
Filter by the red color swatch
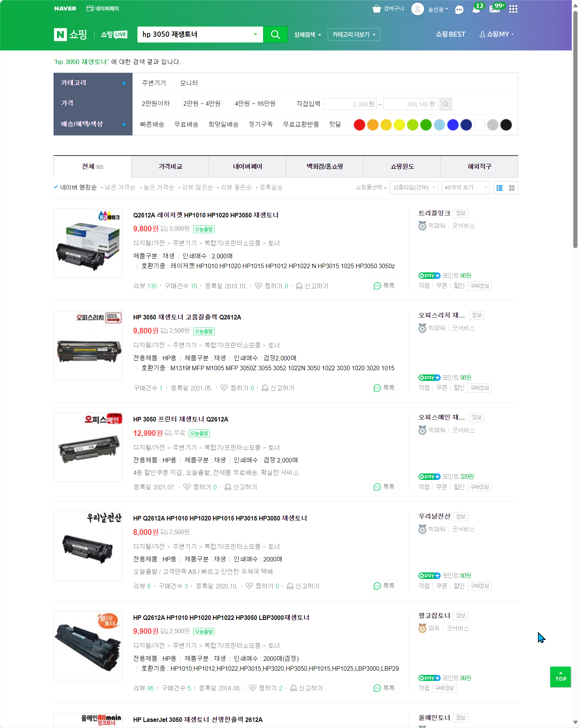tap(360, 125)
